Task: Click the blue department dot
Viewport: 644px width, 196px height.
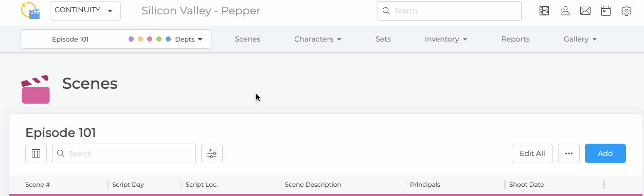Action: 168,39
